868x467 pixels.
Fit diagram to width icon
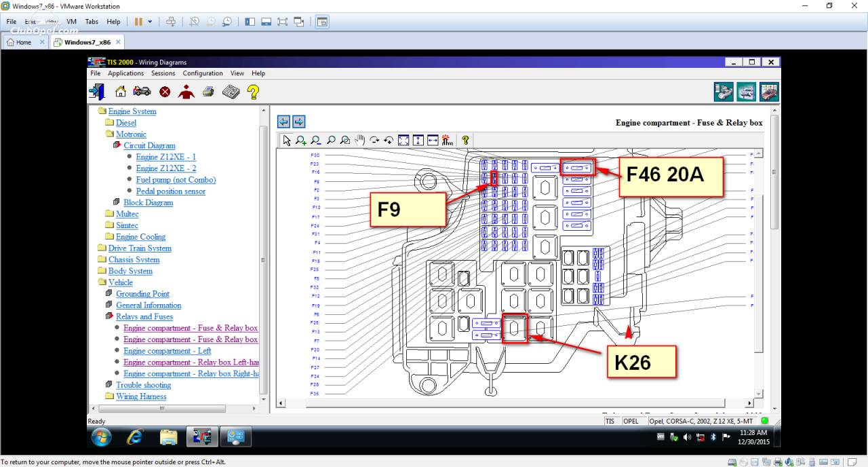433,141
